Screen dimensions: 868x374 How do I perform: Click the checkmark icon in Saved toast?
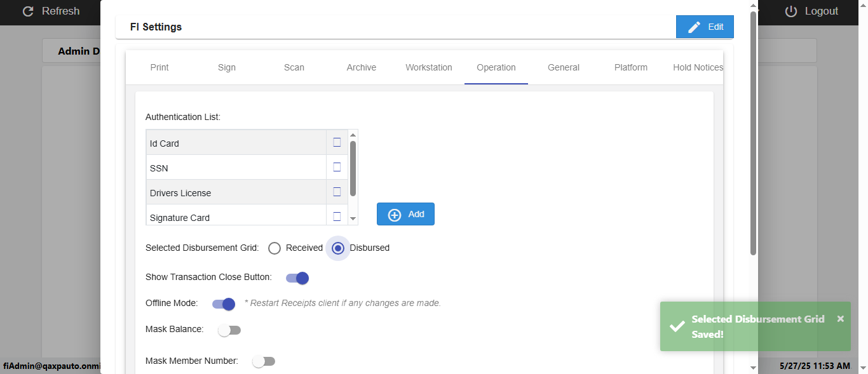[677, 326]
